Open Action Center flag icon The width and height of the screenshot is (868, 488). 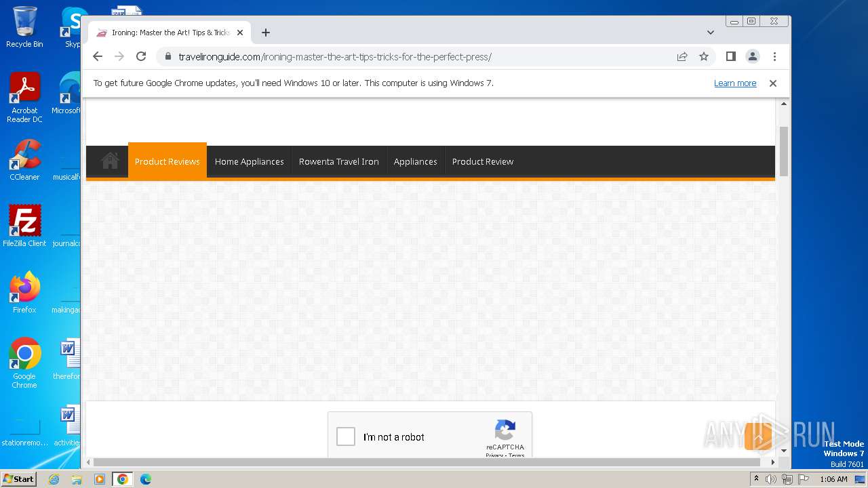804,479
